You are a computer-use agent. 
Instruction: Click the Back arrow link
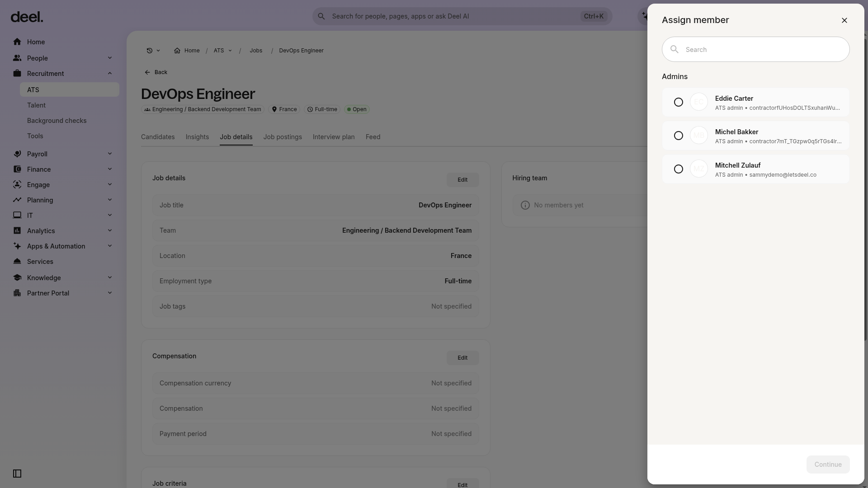click(156, 72)
